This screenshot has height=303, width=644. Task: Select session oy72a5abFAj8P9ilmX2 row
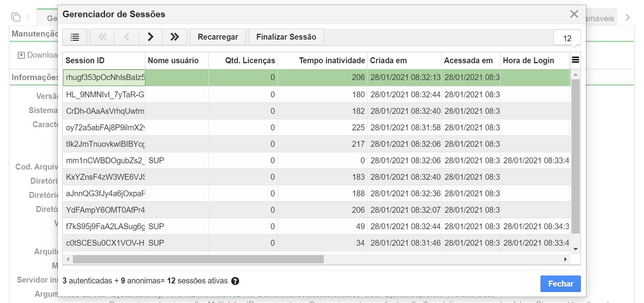(x=316, y=128)
